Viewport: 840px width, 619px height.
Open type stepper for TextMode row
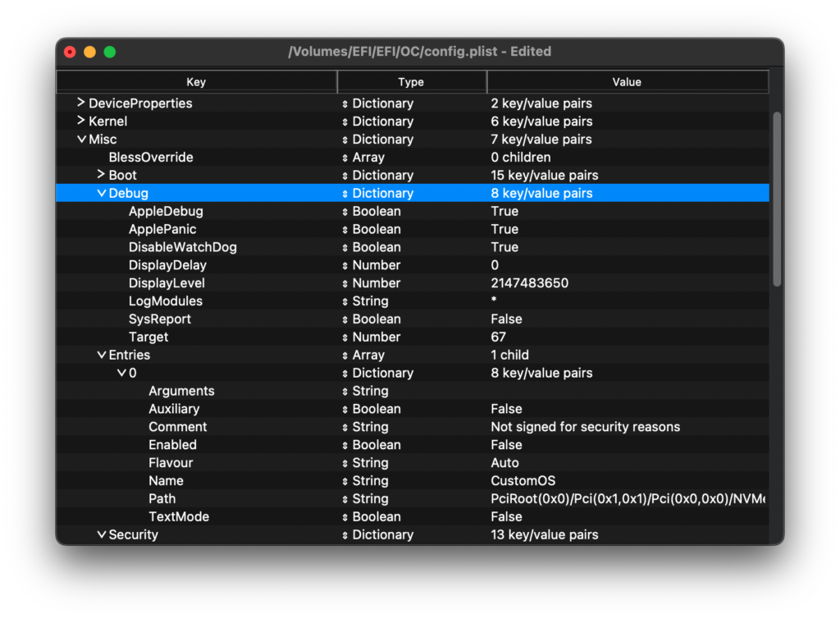[x=345, y=517]
